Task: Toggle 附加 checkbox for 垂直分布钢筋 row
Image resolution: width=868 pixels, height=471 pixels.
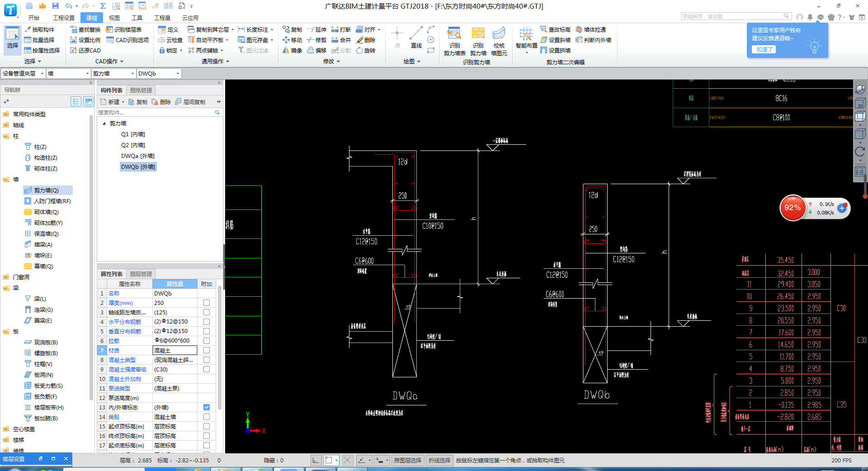Action: (207, 331)
